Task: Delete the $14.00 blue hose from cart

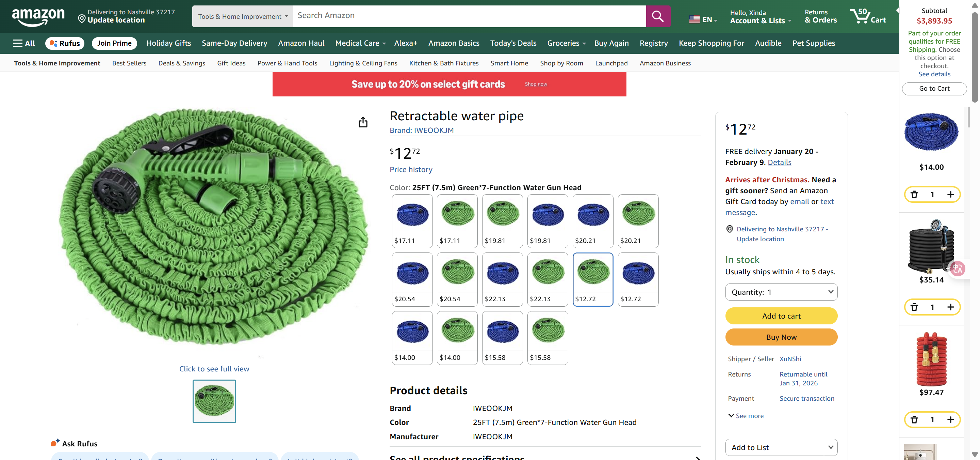Action: pos(914,195)
